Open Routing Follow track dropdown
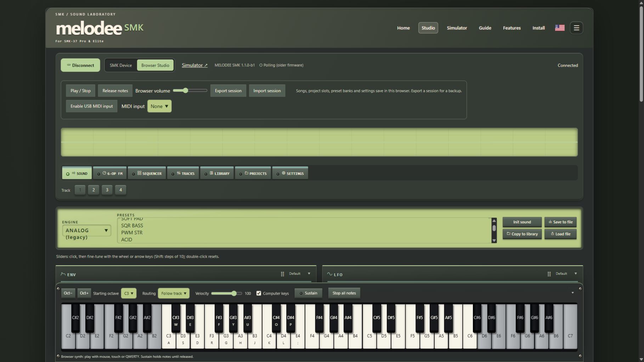The image size is (644, 362). [174, 293]
